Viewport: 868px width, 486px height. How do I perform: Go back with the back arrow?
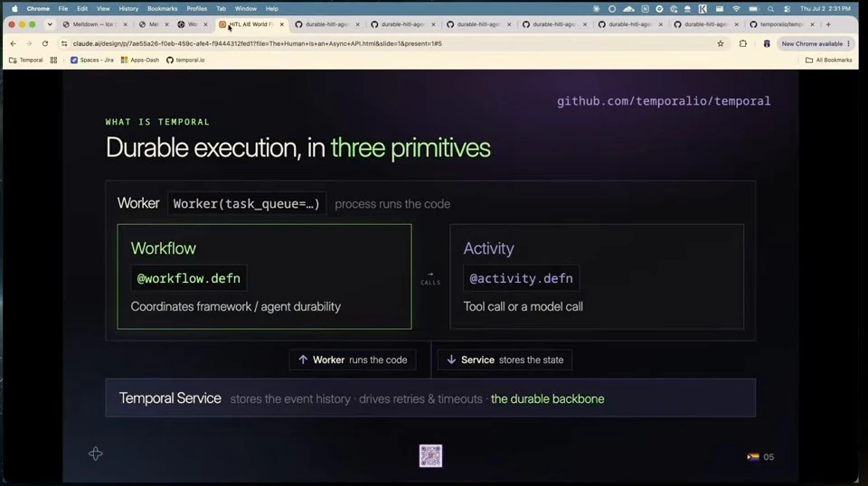[x=14, y=43]
